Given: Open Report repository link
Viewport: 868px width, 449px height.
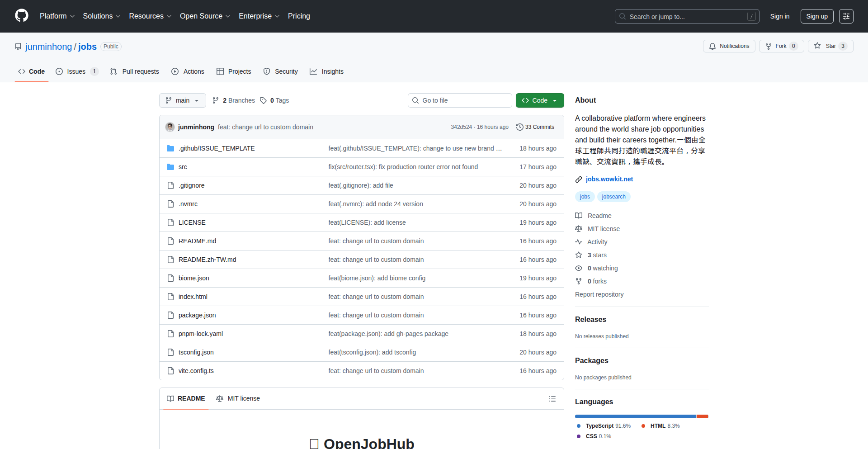Looking at the screenshot, I should click(x=599, y=294).
